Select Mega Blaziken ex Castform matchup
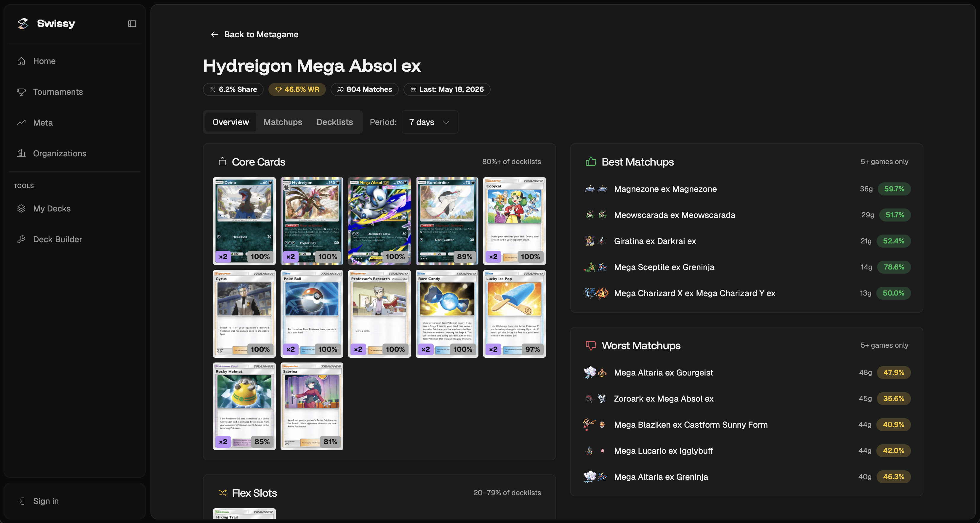 point(747,425)
